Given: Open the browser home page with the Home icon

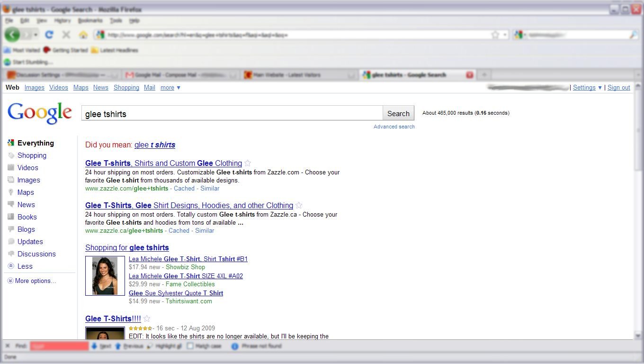Looking at the screenshot, I should coord(83,34).
